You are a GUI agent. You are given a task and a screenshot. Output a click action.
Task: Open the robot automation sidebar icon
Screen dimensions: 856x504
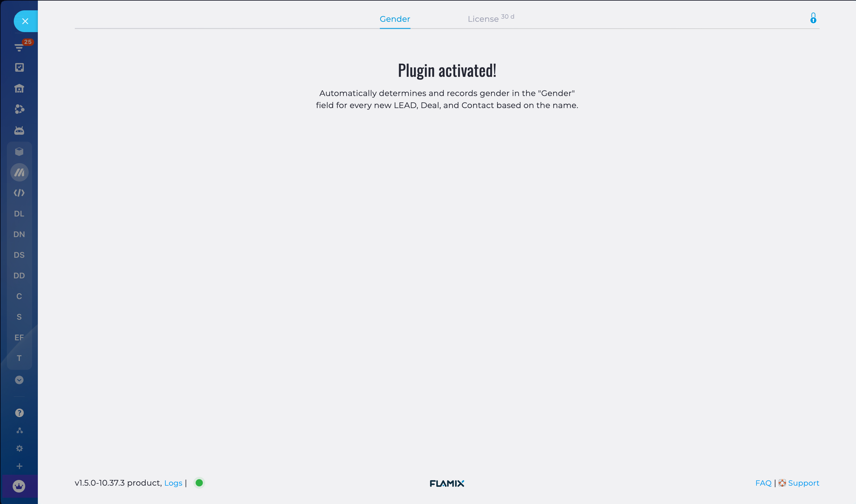point(19,130)
